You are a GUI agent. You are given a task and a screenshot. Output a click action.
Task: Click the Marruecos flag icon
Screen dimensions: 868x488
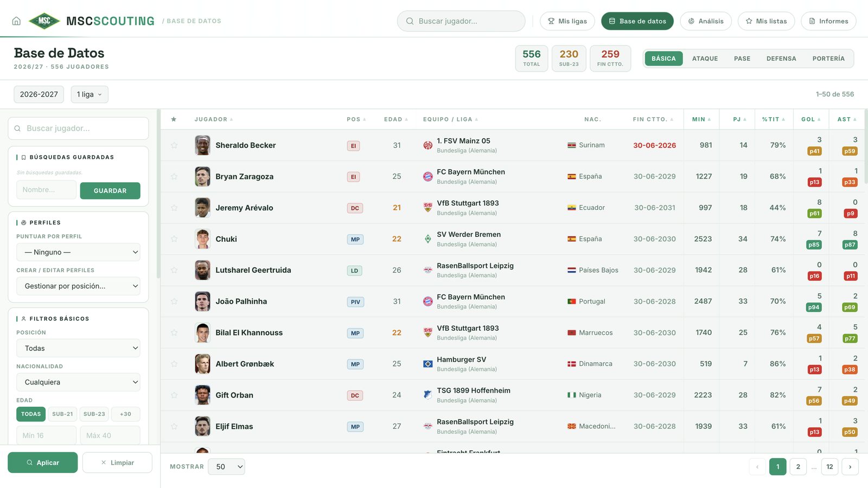tap(572, 333)
